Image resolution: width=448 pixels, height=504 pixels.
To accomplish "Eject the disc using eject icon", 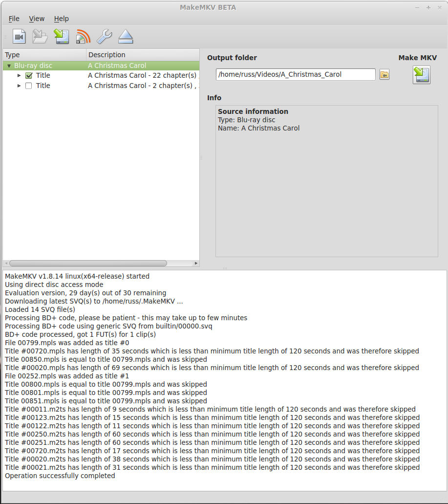I will tap(126, 37).
